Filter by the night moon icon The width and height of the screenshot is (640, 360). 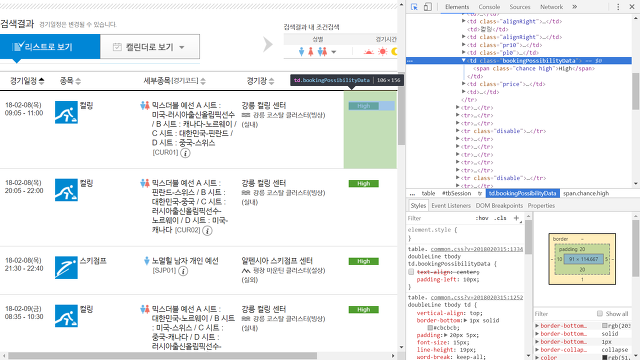click(394, 52)
